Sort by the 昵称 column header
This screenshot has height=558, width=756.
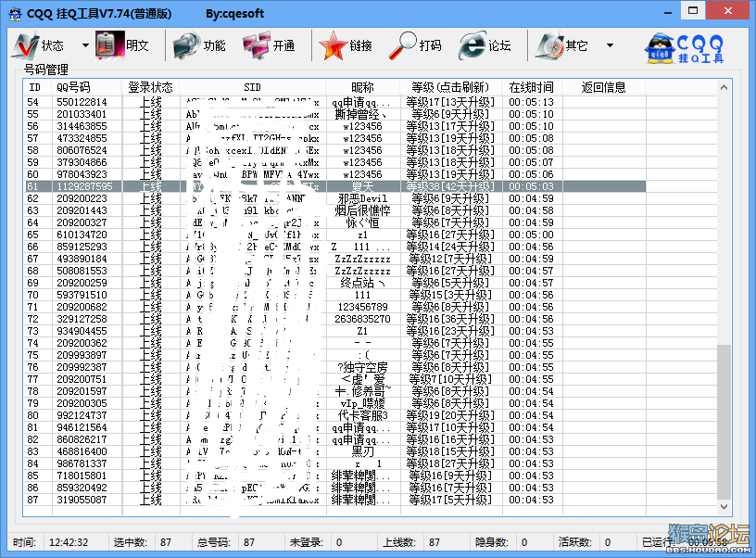click(x=362, y=87)
